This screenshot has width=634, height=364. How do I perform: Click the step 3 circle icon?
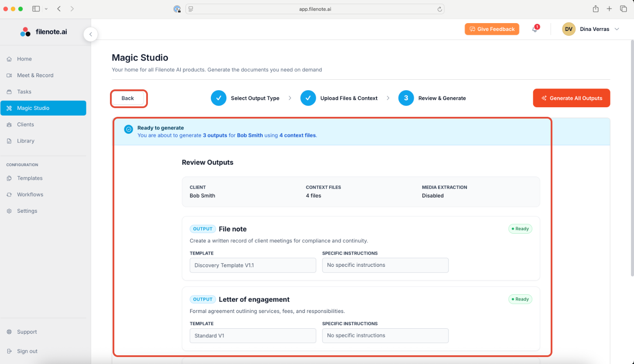406,98
